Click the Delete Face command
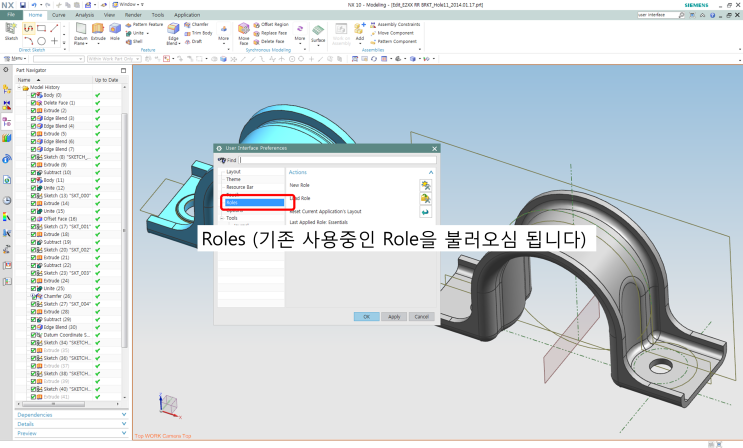 [269, 42]
